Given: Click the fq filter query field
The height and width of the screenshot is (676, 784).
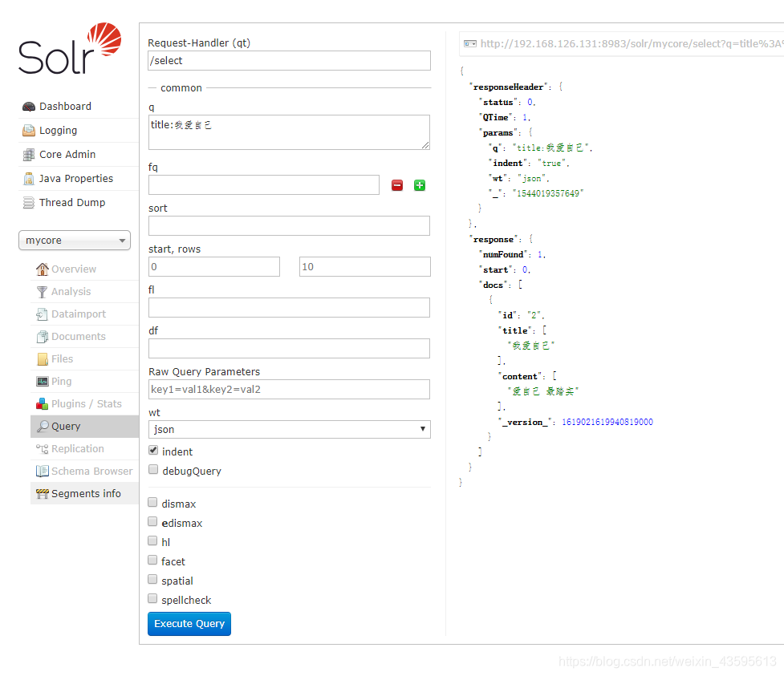Looking at the screenshot, I should point(264,185).
